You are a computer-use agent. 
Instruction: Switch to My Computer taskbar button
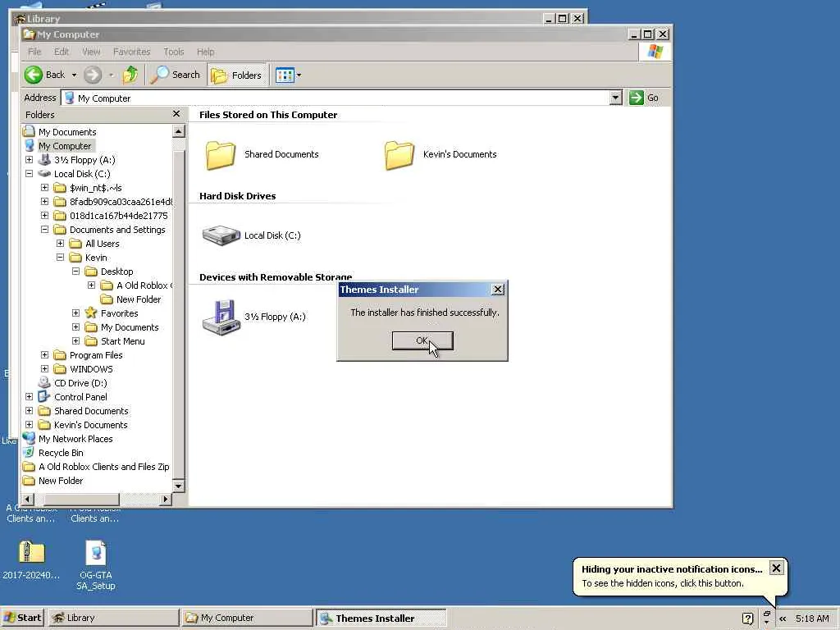pos(246,618)
